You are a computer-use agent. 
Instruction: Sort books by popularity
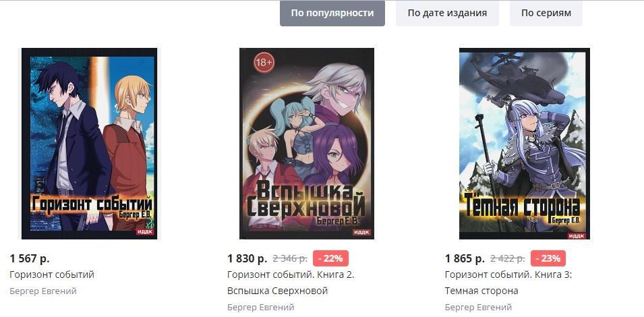(x=332, y=13)
